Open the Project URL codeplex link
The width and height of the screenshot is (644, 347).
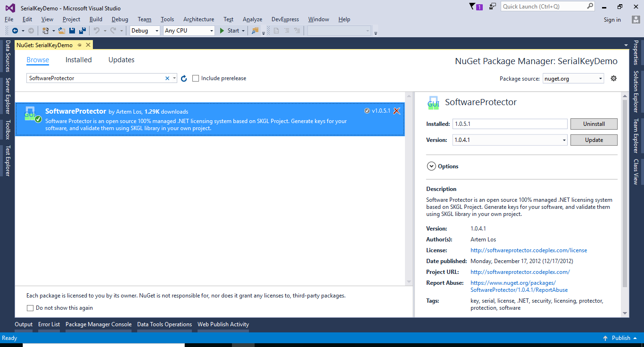click(x=520, y=272)
